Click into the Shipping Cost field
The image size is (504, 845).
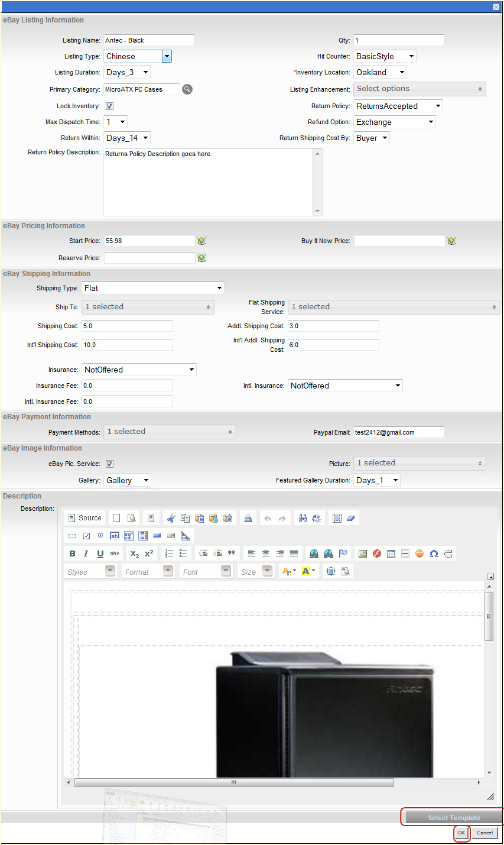click(x=127, y=326)
